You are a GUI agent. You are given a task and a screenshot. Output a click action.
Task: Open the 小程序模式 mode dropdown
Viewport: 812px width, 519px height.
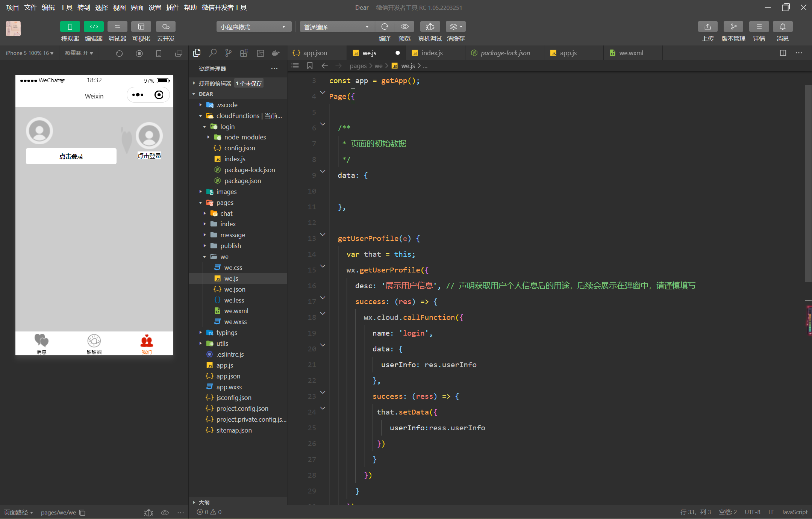pos(254,27)
